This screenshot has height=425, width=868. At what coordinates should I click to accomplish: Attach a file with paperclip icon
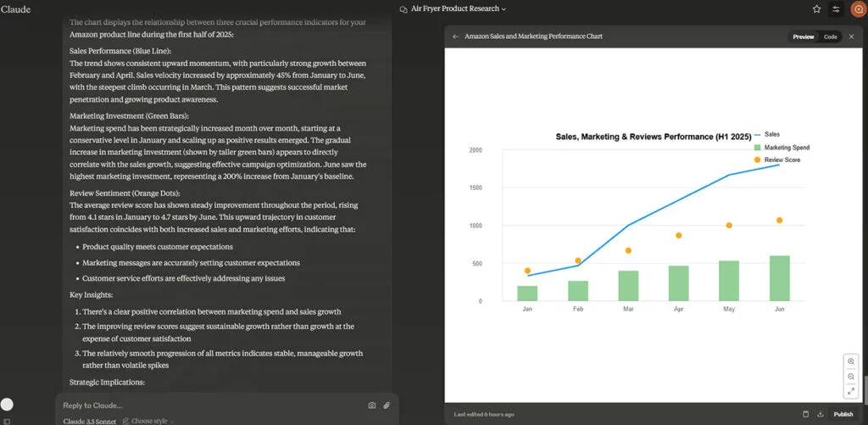pos(387,405)
